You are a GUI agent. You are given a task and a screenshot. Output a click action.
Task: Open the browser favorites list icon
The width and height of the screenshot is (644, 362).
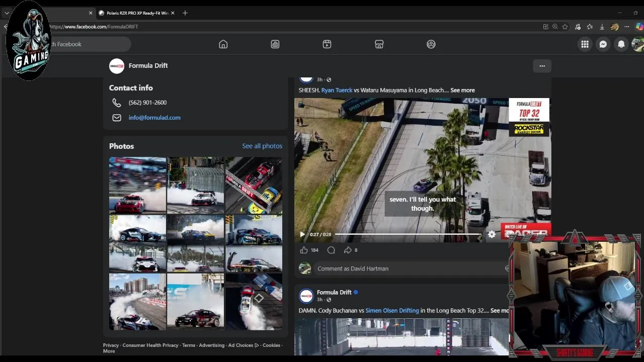pos(590,27)
